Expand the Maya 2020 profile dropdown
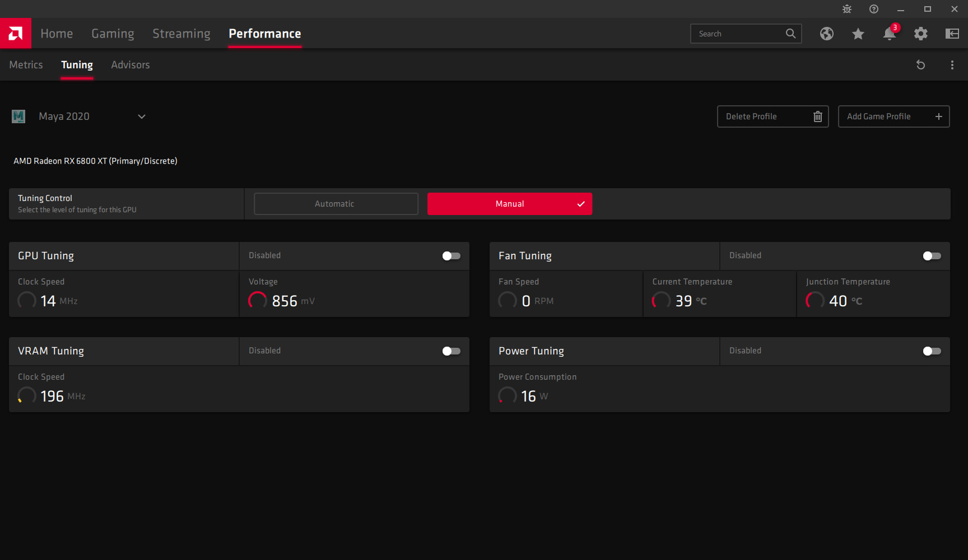The width and height of the screenshot is (968, 560). (x=142, y=116)
